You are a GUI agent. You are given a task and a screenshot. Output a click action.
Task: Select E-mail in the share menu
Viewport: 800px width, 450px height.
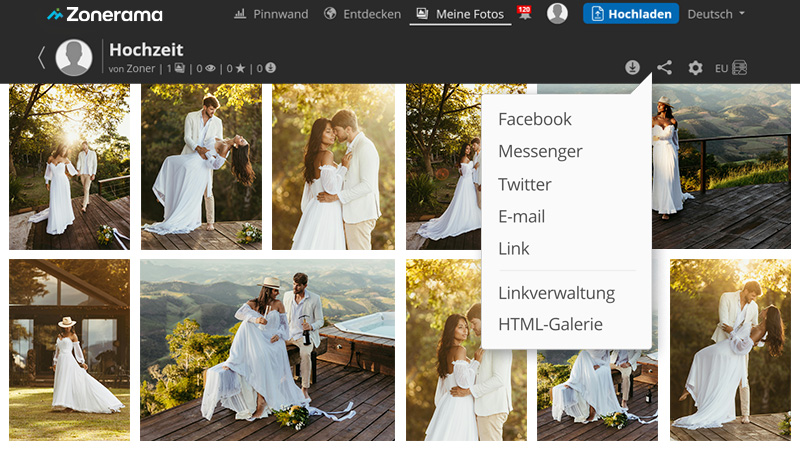tap(521, 216)
